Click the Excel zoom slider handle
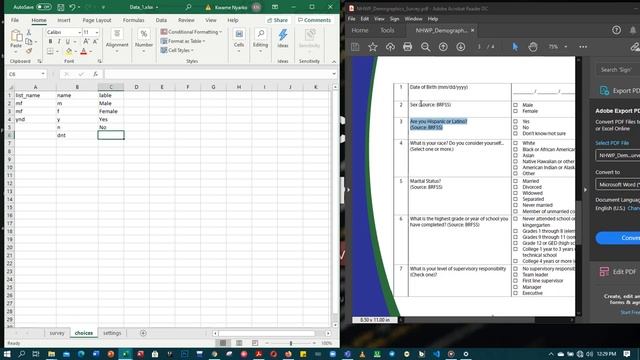640x360 pixels. pyautogui.click(x=291, y=343)
